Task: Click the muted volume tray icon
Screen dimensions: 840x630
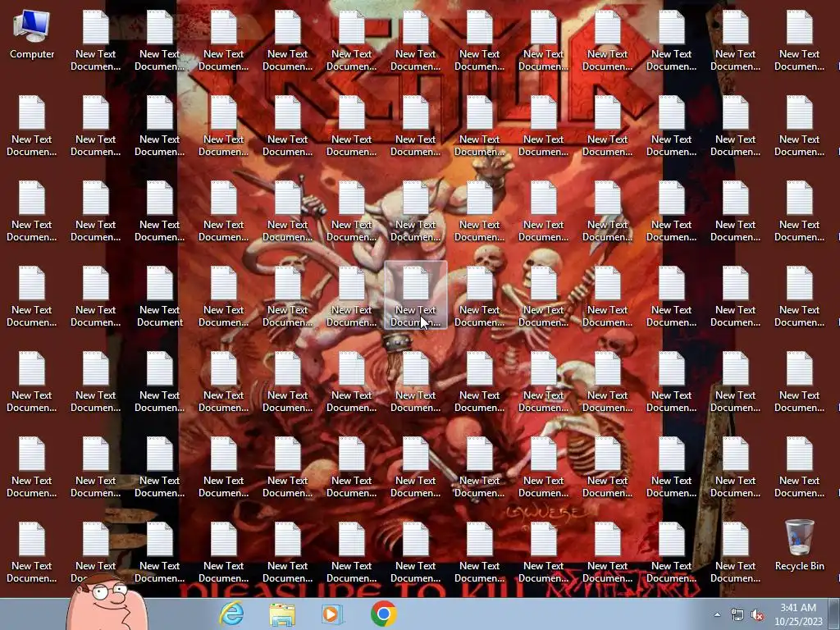Action: tap(757, 615)
